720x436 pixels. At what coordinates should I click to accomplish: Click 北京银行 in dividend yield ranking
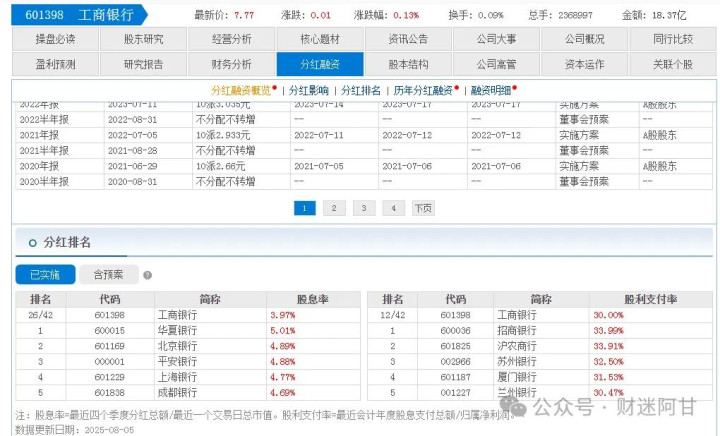click(177, 346)
